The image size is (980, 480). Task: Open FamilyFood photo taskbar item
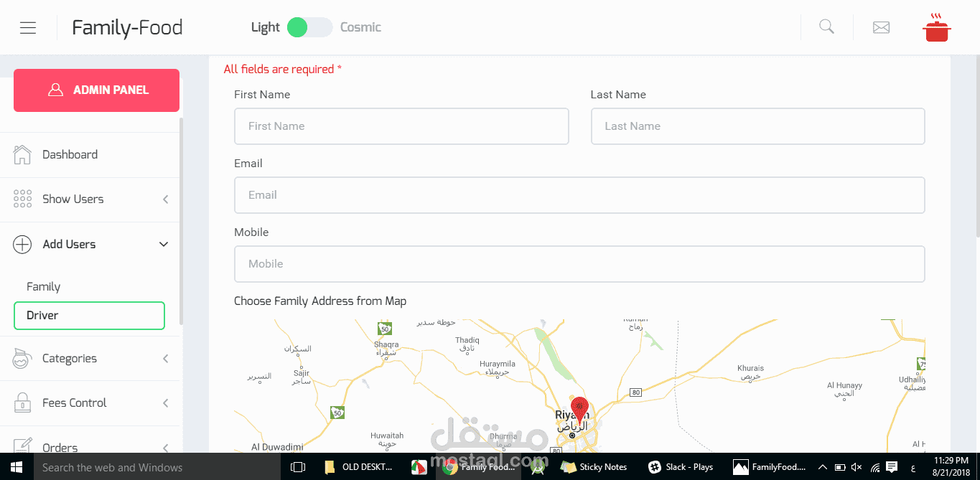point(770,467)
